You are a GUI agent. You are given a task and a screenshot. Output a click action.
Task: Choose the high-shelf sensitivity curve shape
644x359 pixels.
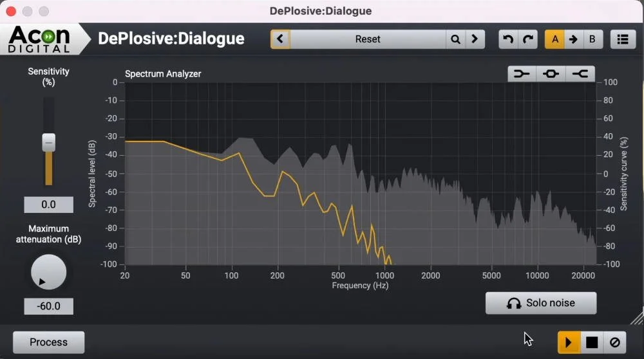click(x=580, y=74)
